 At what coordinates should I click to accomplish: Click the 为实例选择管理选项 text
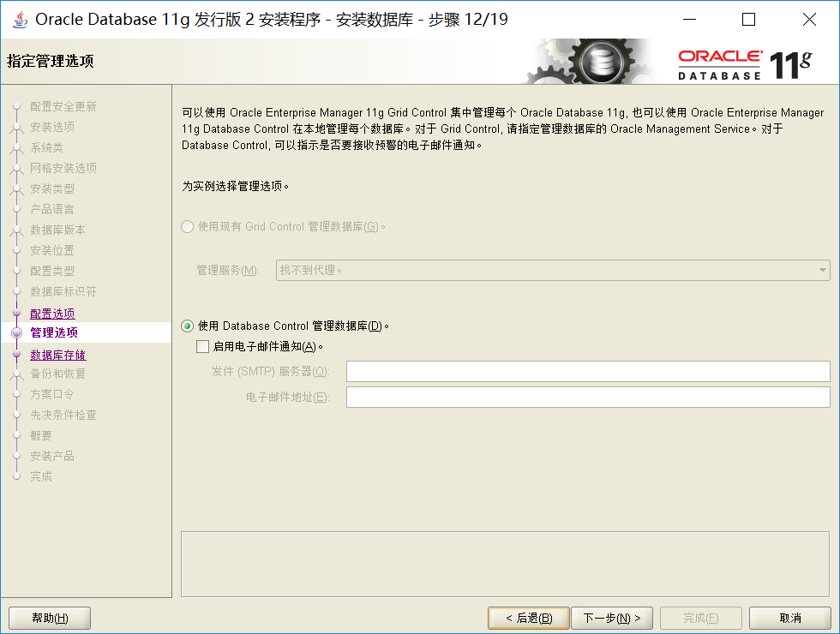pos(235,186)
